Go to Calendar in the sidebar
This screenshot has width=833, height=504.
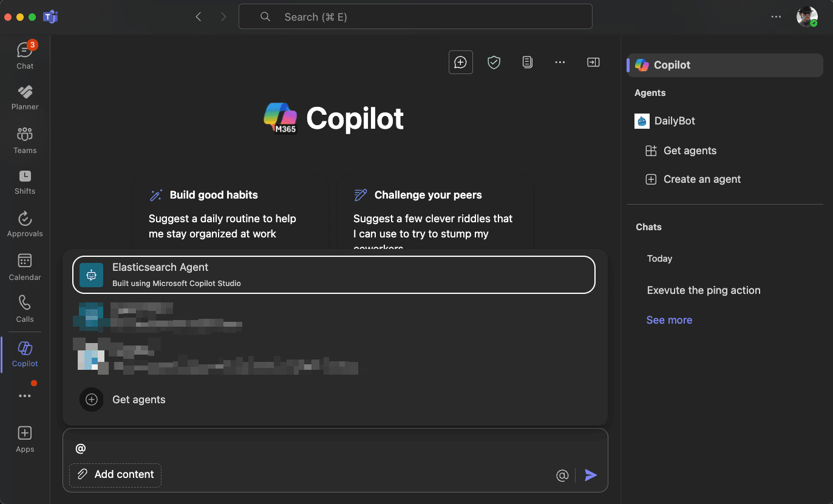pos(25,267)
